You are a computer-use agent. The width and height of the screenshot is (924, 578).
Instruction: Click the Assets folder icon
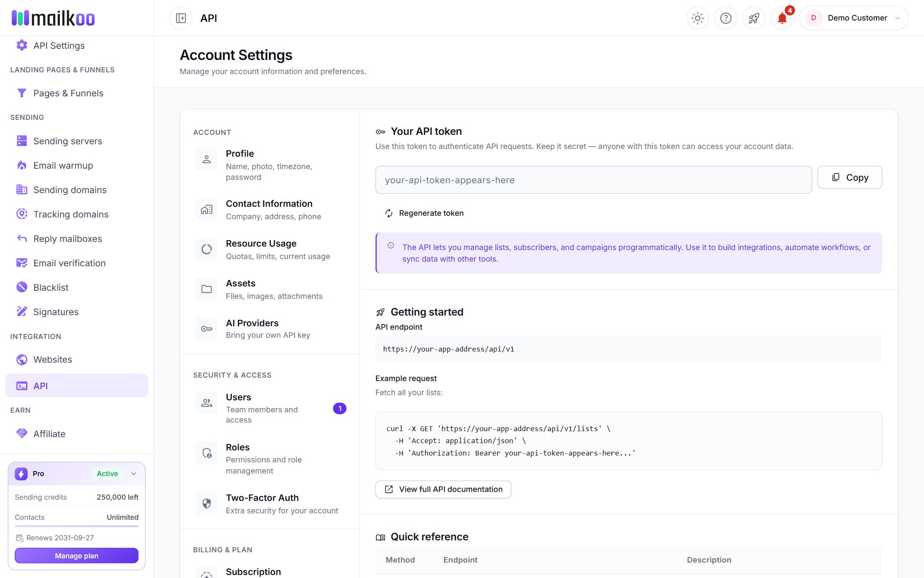[207, 289]
